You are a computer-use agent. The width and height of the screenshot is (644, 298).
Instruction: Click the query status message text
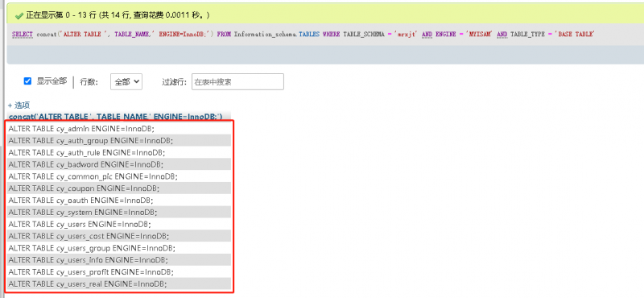(118, 15)
